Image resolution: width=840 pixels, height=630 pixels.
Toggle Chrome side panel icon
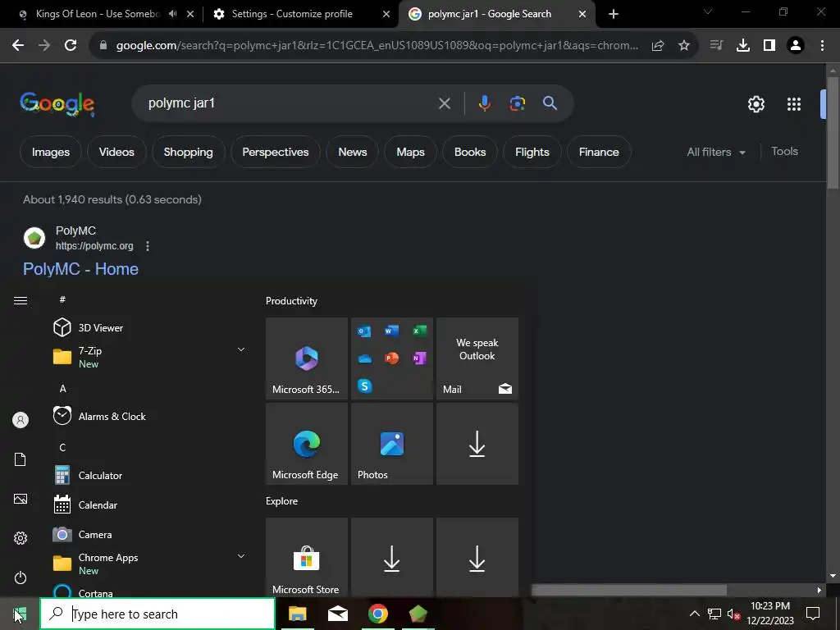click(x=769, y=46)
